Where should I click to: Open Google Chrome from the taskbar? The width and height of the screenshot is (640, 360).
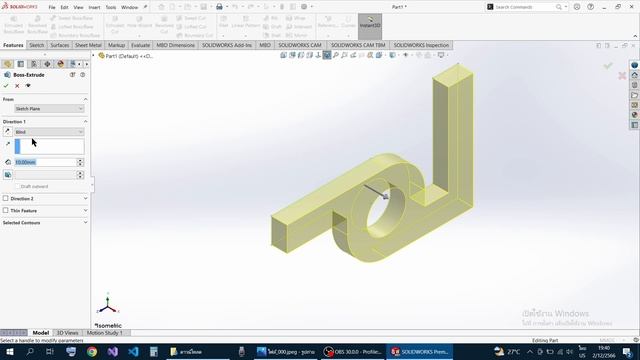[92, 351]
